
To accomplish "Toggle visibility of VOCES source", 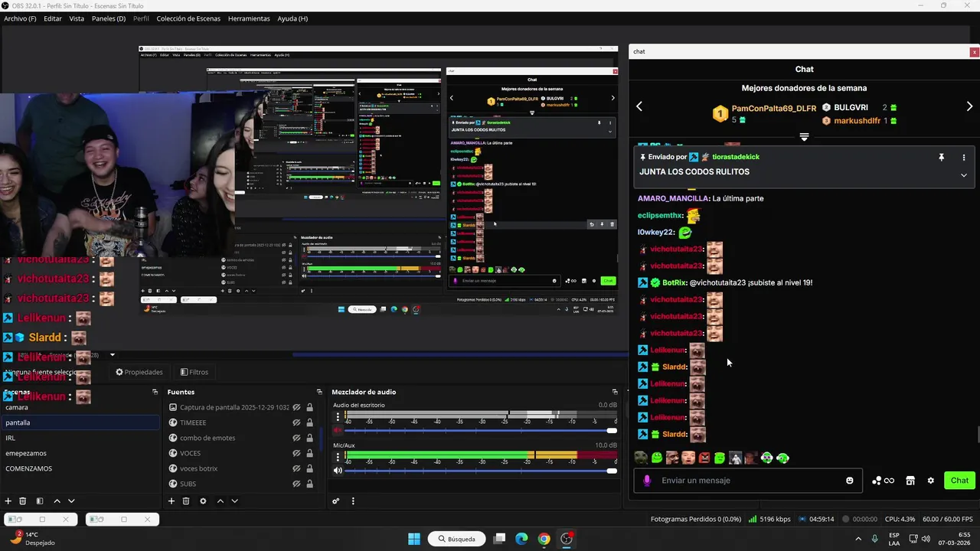I will pyautogui.click(x=296, y=453).
